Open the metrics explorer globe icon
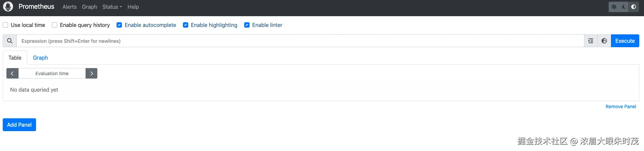The width and height of the screenshot is (644, 151). point(604,41)
